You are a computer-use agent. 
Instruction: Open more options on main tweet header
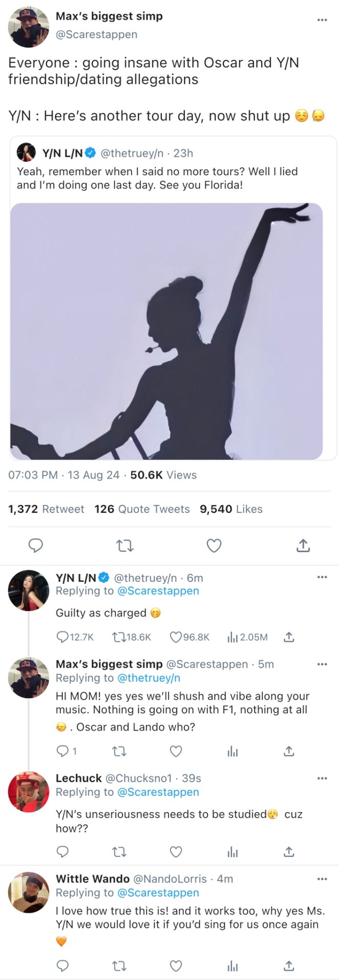pyautogui.click(x=322, y=20)
